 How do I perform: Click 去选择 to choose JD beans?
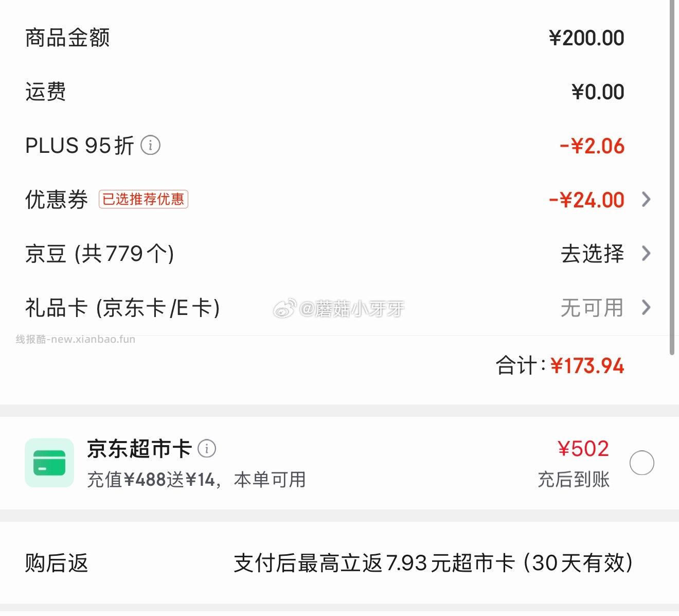[593, 254]
